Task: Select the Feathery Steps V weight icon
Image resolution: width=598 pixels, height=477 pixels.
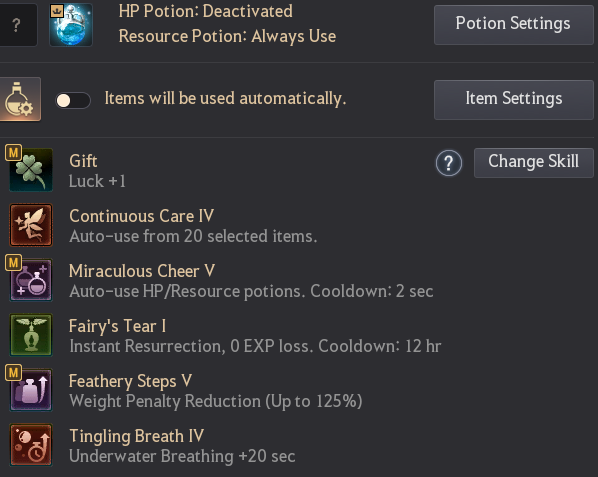Action: (31, 390)
